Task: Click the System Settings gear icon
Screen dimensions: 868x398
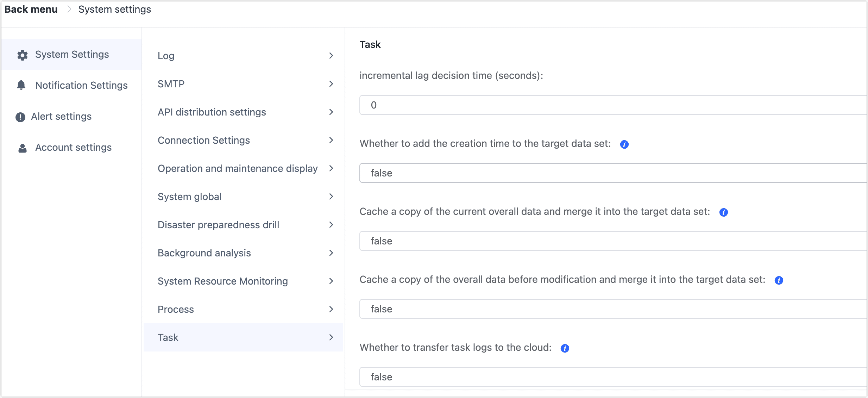Action: coord(22,55)
